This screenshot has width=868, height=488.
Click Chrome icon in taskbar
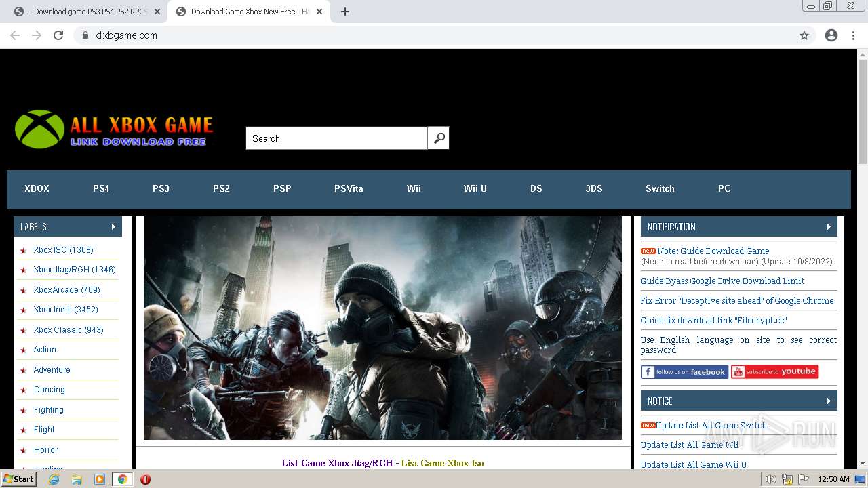pos(123,479)
